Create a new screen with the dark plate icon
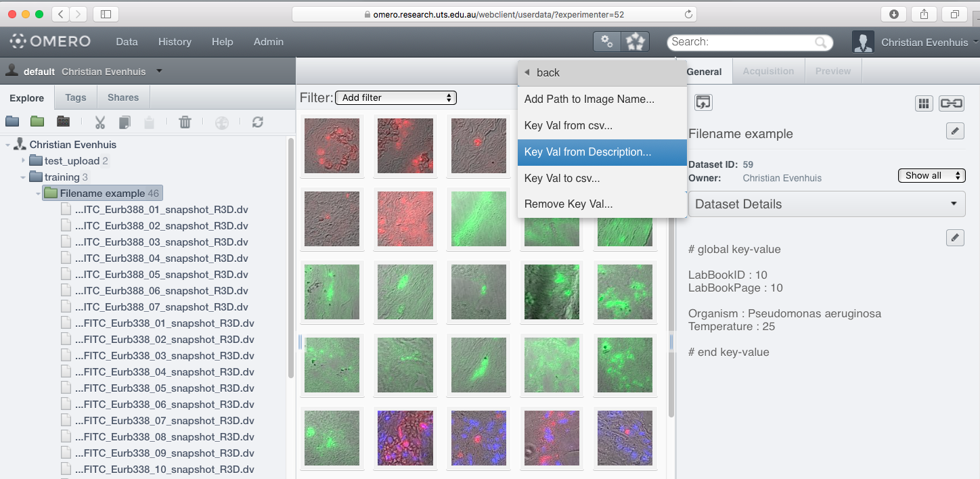The image size is (980, 479). 63,122
